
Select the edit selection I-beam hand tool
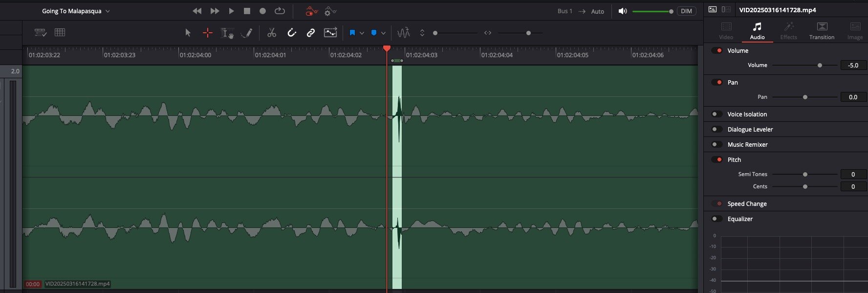tap(227, 33)
